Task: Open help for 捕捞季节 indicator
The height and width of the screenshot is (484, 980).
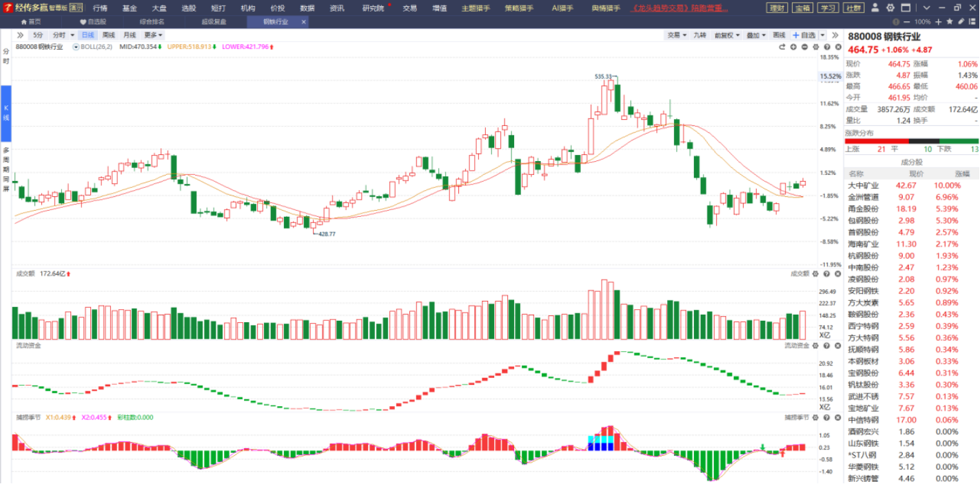Action: [x=826, y=418]
